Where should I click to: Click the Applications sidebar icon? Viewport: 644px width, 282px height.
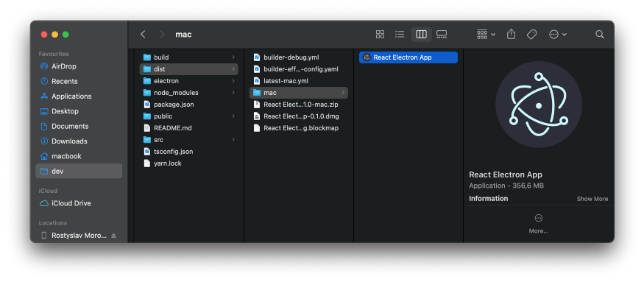pos(44,96)
